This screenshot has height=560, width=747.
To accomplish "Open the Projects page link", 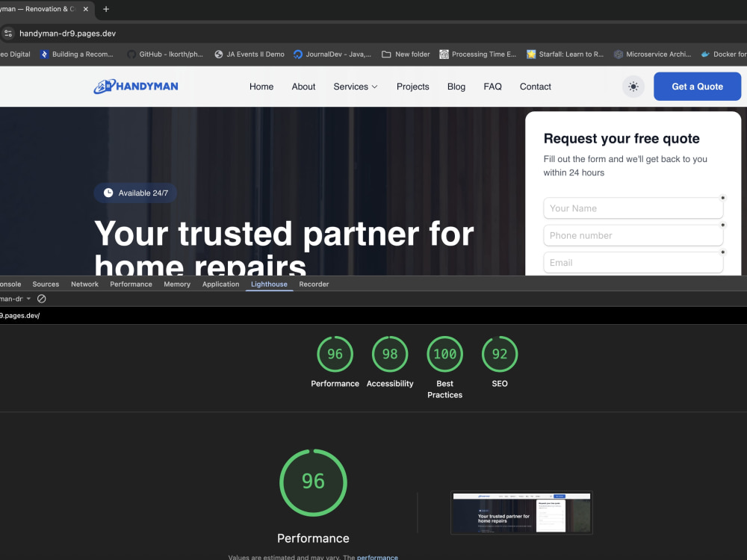I will coord(412,87).
